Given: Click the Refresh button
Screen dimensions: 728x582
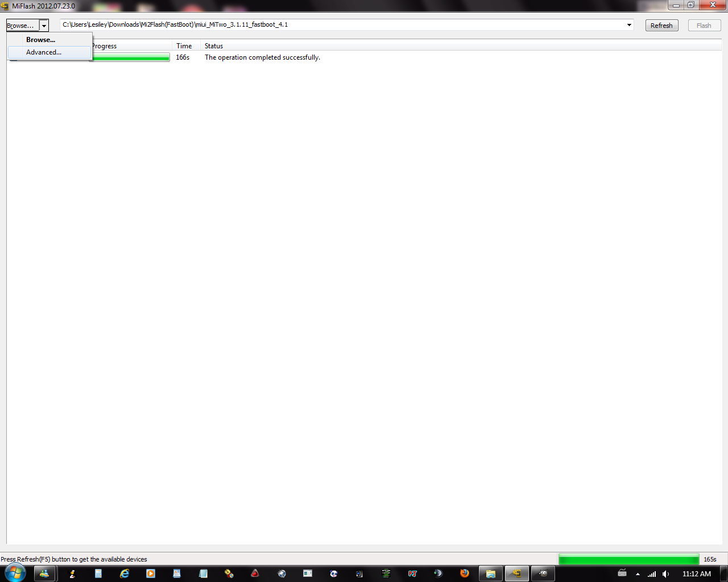Looking at the screenshot, I should pyautogui.click(x=661, y=26).
